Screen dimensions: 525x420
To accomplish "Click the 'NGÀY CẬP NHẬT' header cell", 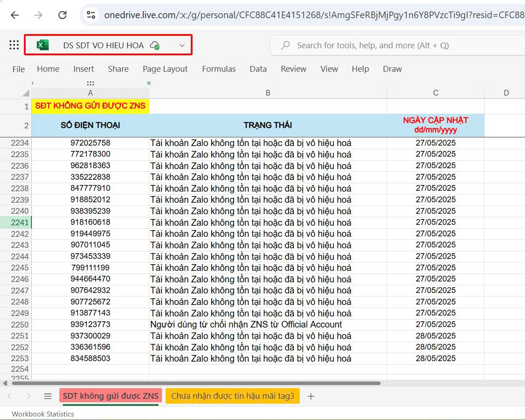I will [436, 125].
